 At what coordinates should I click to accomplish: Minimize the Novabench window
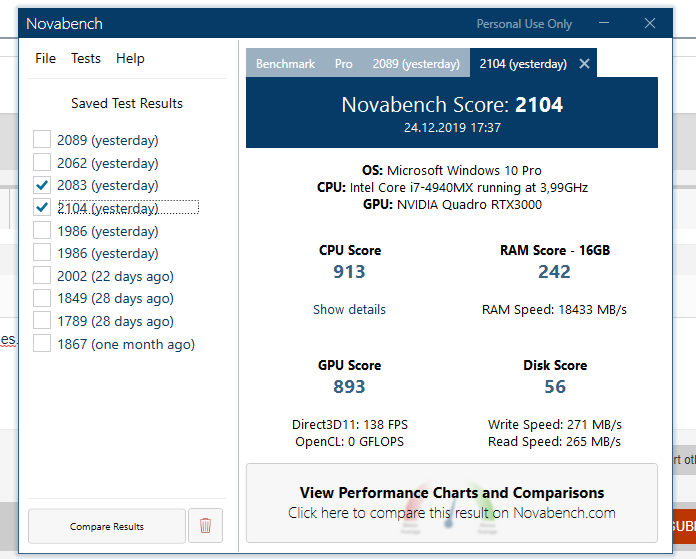(x=604, y=23)
